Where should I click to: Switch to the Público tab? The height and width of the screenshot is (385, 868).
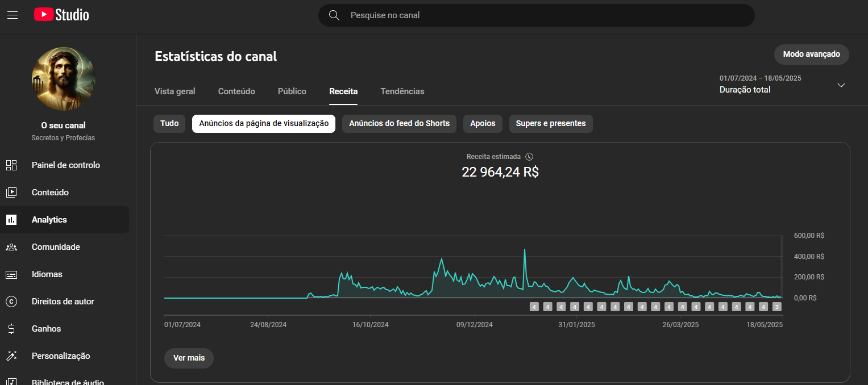coord(292,91)
